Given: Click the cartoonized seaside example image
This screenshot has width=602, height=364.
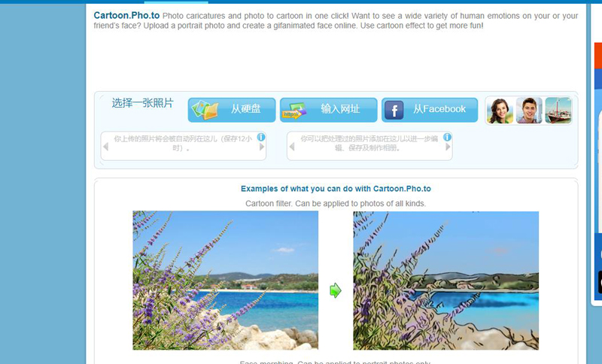Looking at the screenshot, I should pyautogui.click(x=445, y=281).
